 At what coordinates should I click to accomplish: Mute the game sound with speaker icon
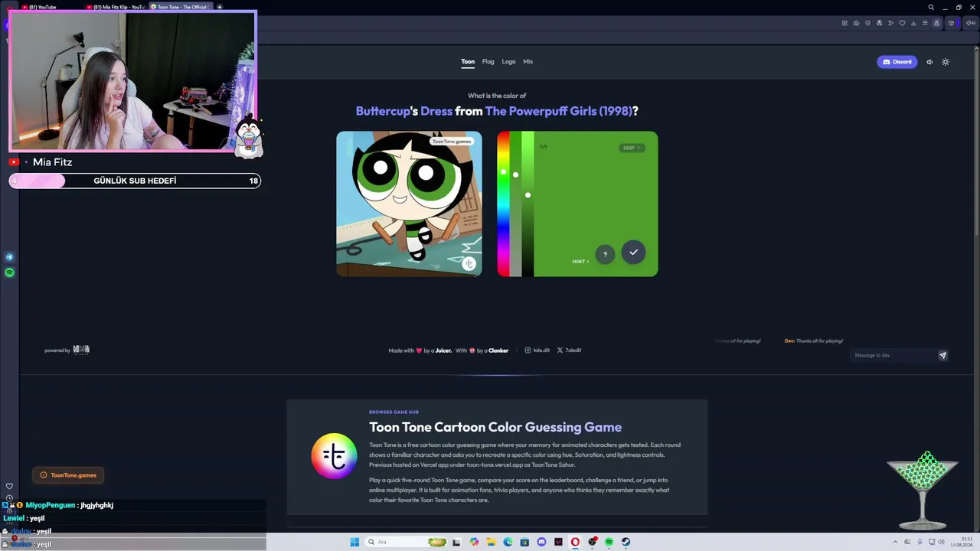coord(929,62)
